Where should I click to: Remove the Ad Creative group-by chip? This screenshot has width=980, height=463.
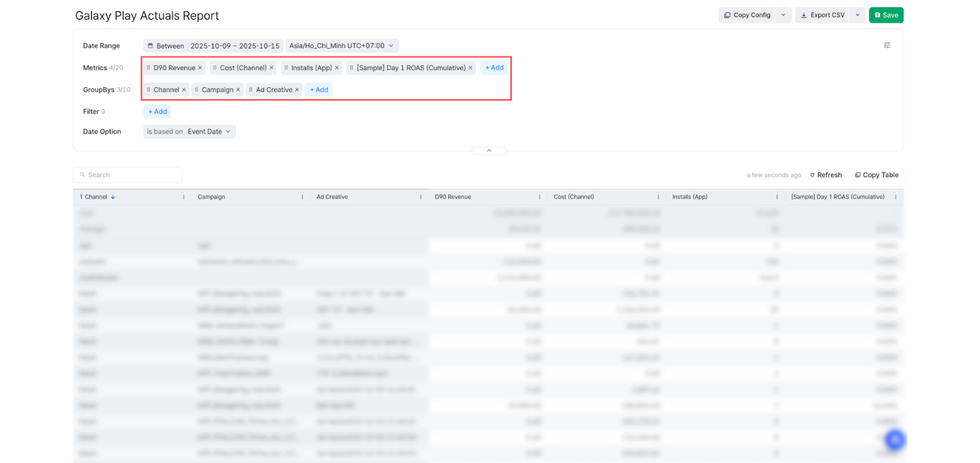[x=297, y=90]
